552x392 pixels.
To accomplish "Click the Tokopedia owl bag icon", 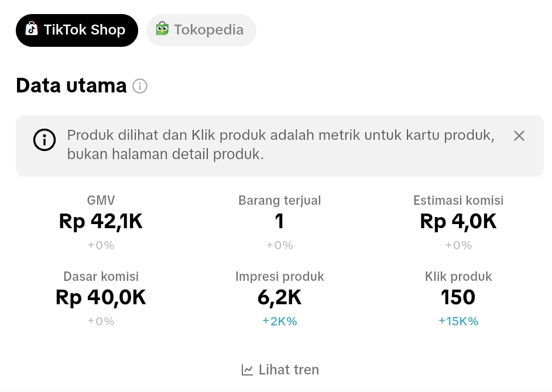I will pyautogui.click(x=162, y=29).
